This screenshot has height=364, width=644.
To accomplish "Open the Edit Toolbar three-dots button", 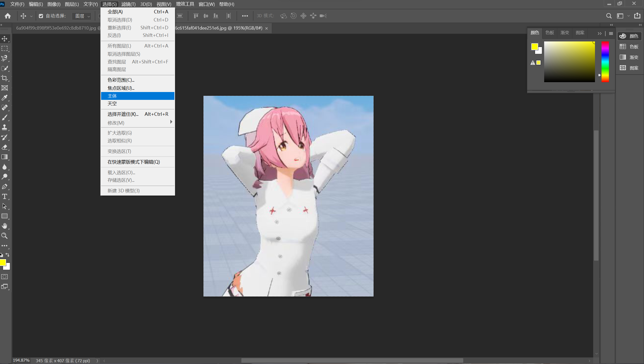I will [5, 245].
